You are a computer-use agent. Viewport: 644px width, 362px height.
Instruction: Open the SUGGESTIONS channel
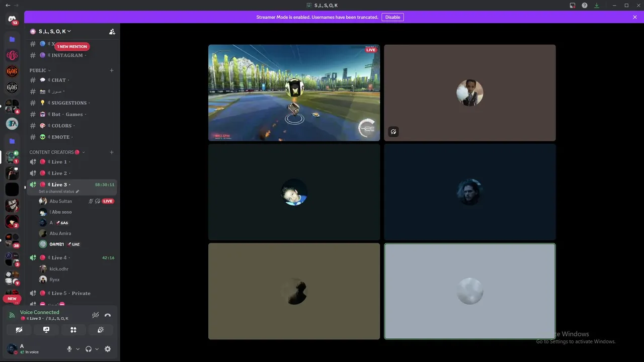tap(72, 103)
